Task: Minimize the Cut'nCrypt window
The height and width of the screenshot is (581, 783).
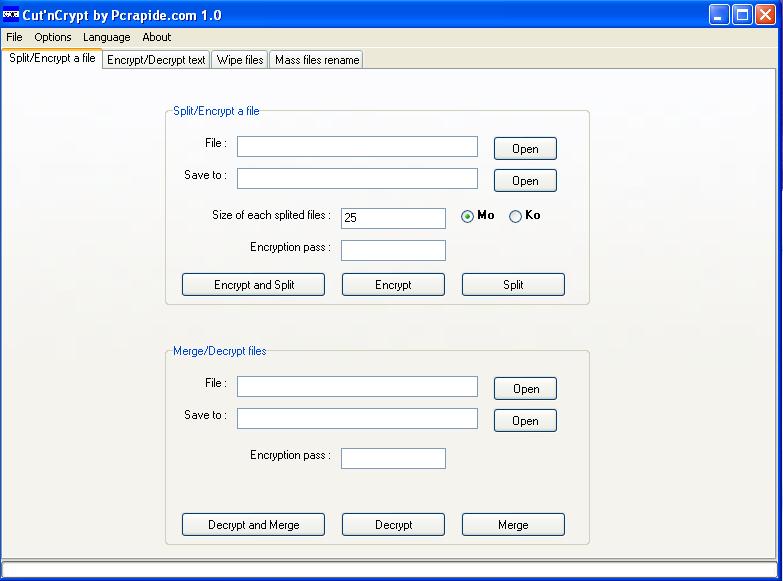Action: [719, 15]
